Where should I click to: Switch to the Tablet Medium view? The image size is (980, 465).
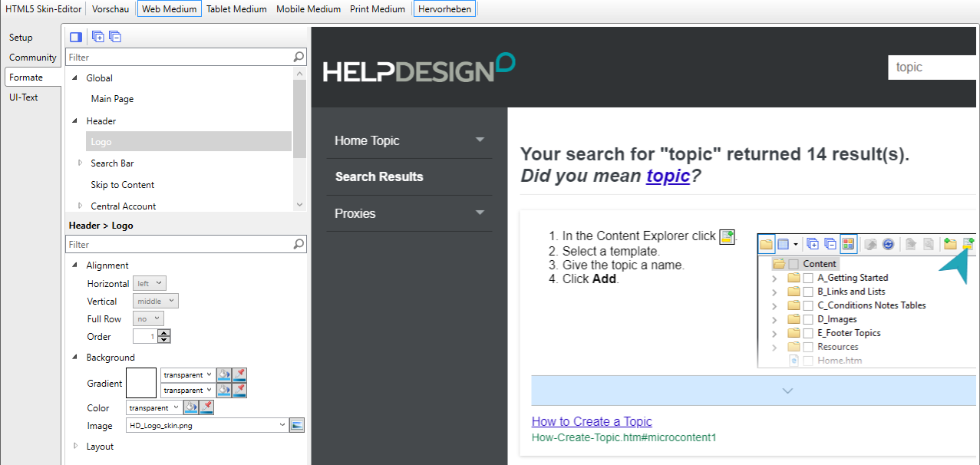(236, 9)
